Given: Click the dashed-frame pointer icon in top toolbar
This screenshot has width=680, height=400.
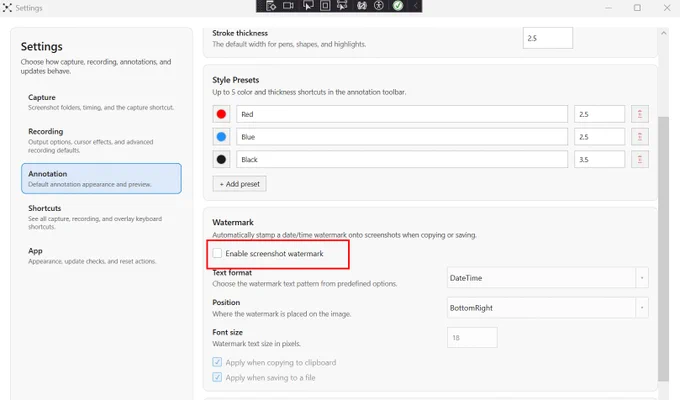Looking at the screenshot, I should 342,6.
